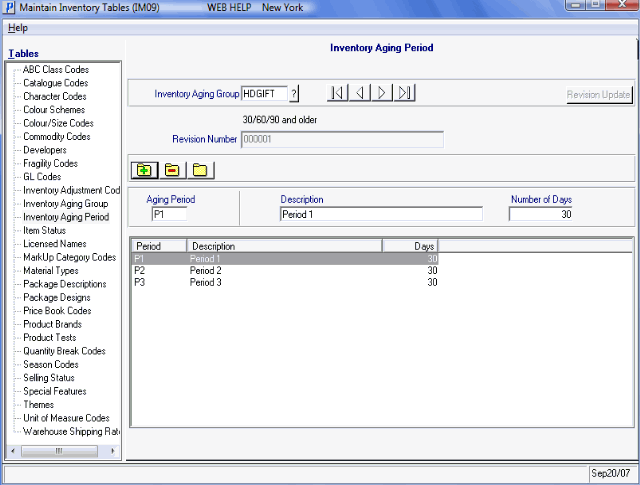The height and width of the screenshot is (485, 640).
Task: Select the Season Codes table
Action: 51,364
